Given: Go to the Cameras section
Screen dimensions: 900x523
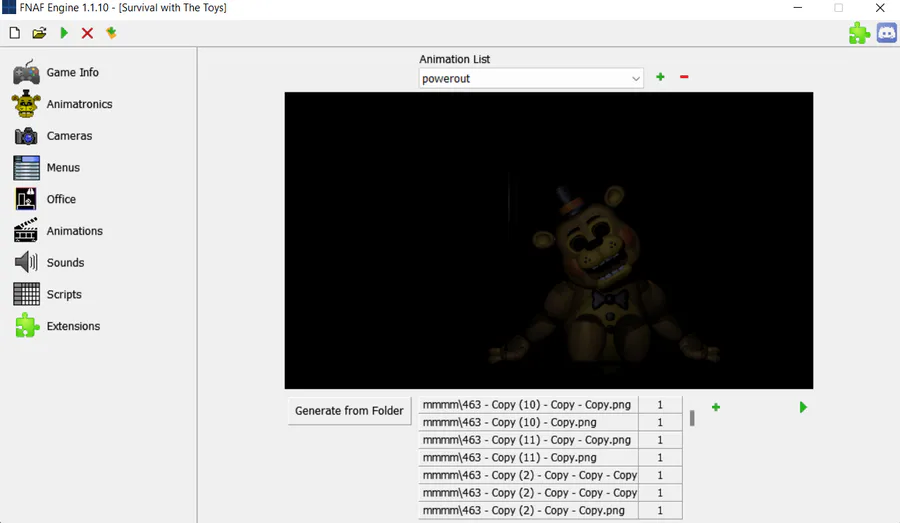Looking at the screenshot, I should [x=69, y=136].
